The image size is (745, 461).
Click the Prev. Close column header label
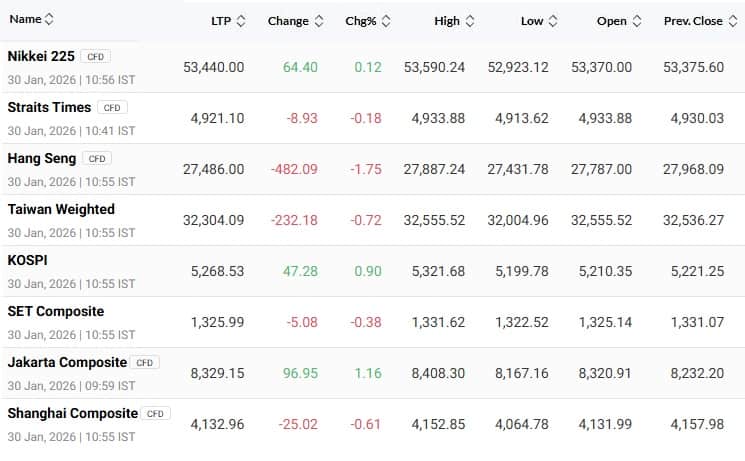[x=693, y=21]
